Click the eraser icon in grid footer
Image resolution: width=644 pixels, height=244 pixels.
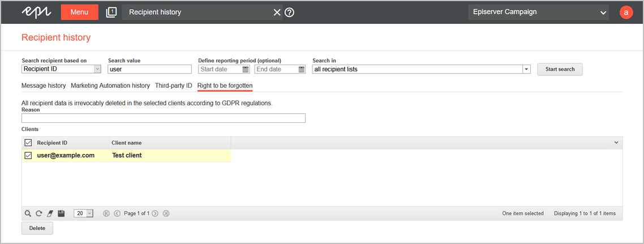tap(50, 213)
